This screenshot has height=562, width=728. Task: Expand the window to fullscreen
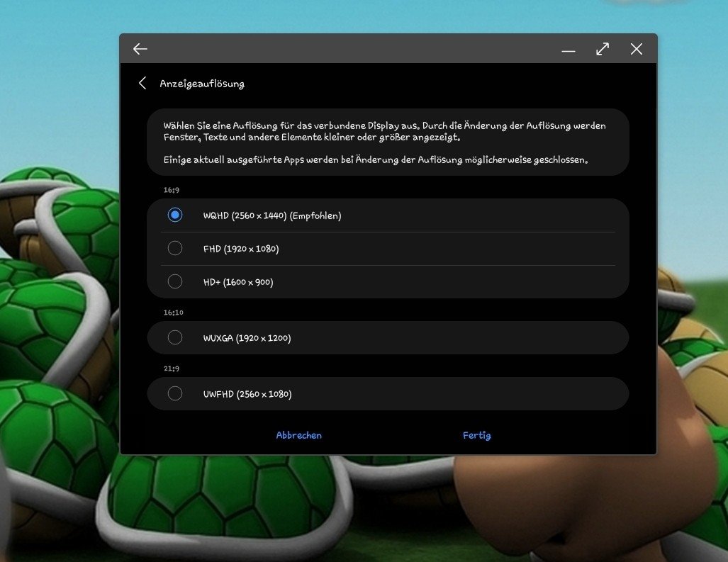tap(603, 49)
